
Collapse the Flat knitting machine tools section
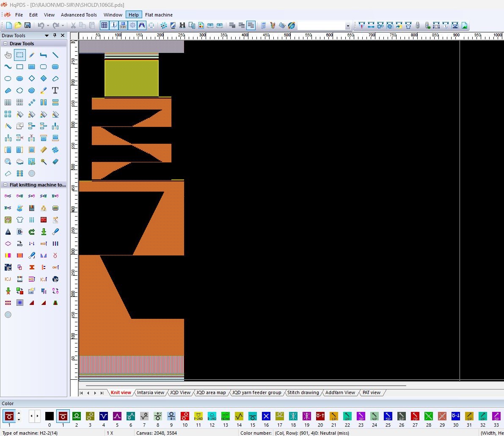tap(5, 185)
